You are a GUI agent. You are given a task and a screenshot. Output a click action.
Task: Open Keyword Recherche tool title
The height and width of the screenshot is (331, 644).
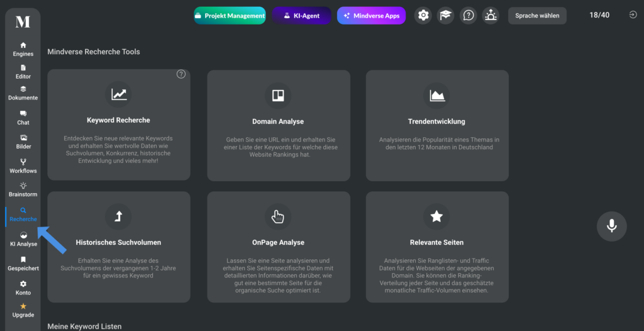click(x=118, y=120)
